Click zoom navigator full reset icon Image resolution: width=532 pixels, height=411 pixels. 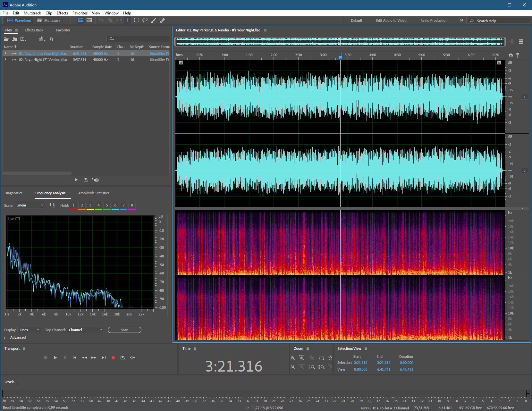click(x=512, y=42)
